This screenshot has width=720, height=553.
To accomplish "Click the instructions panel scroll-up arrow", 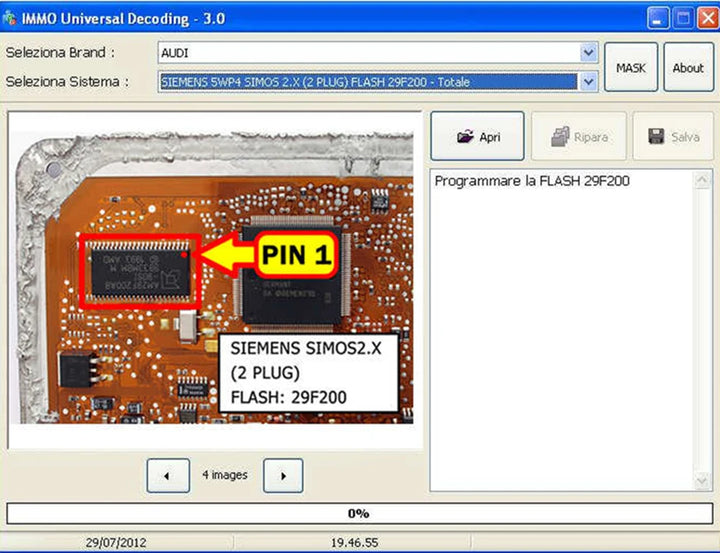I will click(x=704, y=179).
